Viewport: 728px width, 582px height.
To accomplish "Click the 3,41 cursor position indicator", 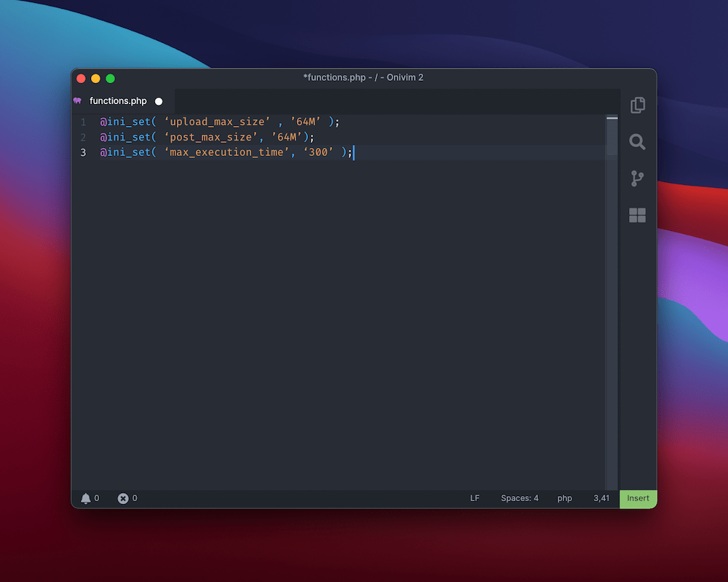I will pyautogui.click(x=601, y=498).
